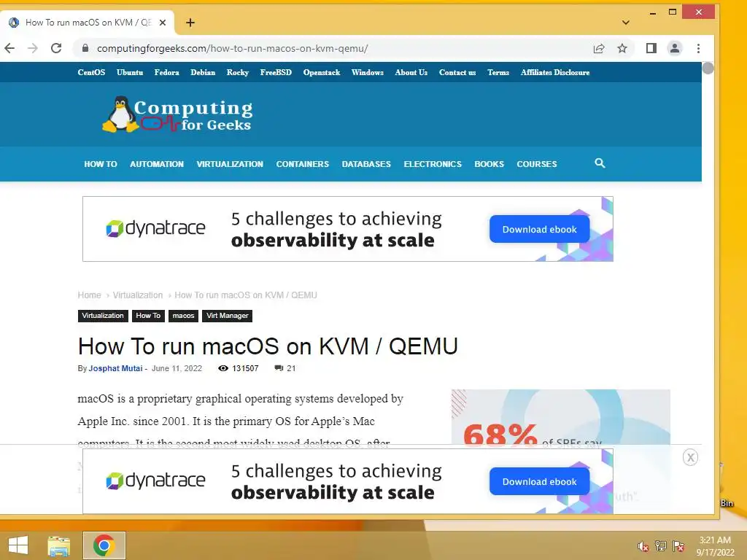Reload the page with refresh icon
747x560 pixels.
[56, 48]
